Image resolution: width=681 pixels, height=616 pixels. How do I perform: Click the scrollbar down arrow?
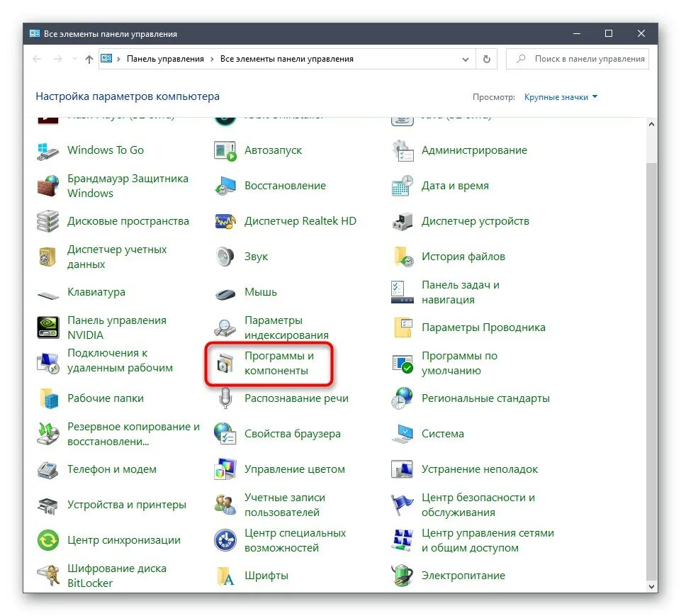point(651,586)
